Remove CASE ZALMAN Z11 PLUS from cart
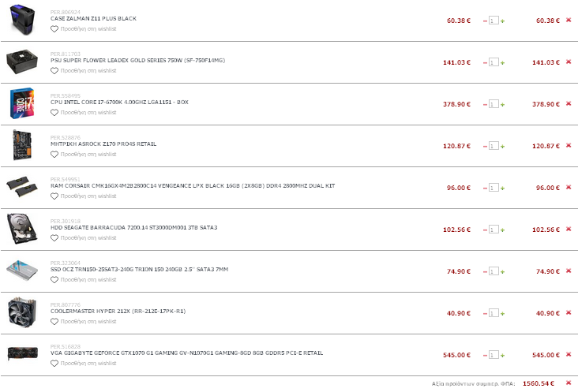 [x=569, y=20]
